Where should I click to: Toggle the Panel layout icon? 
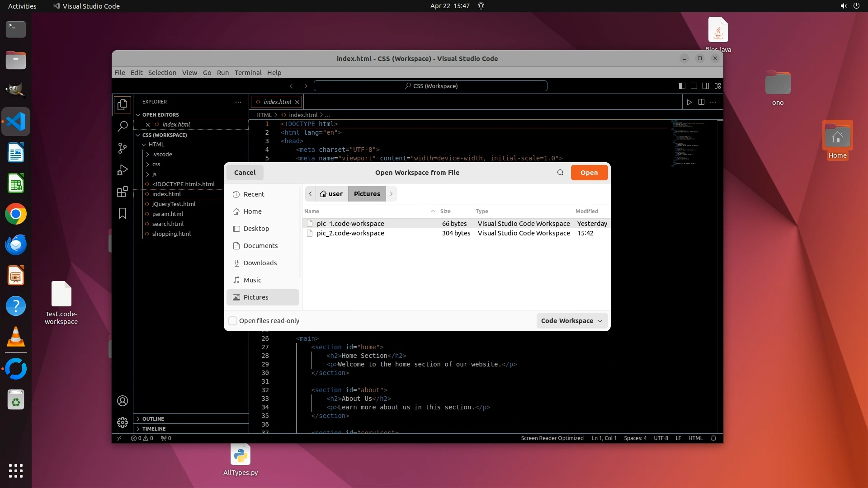pyautogui.click(x=693, y=86)
